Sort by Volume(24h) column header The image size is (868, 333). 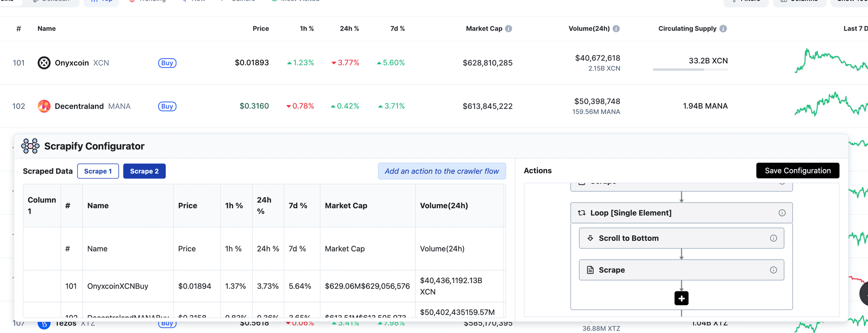click(589, 28)
